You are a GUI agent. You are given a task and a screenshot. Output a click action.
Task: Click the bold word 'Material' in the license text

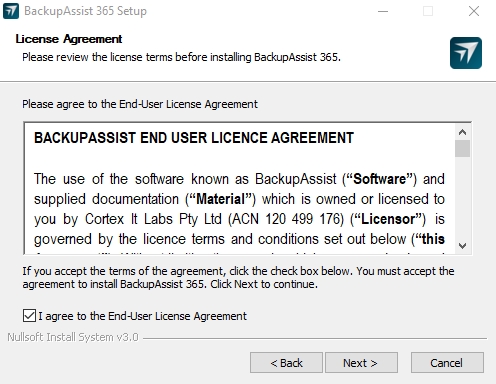(x=221, y=199)
